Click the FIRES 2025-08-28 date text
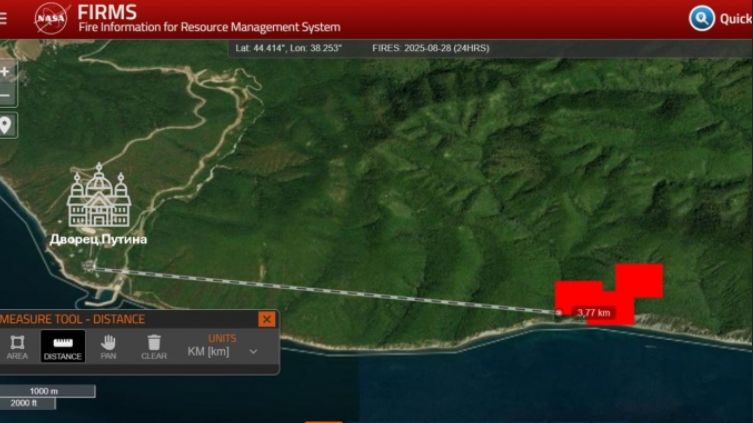Screen dimensions: 753x423 [x=430, y=48]
